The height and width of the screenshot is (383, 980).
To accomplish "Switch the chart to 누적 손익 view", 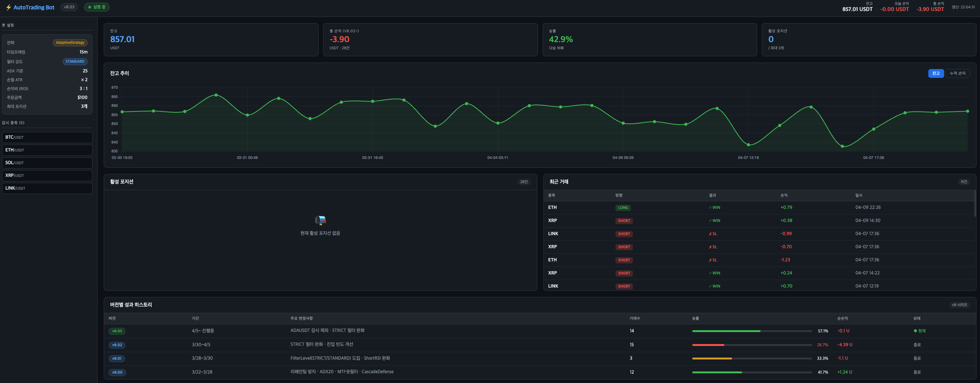I will (x=957, y=73).
